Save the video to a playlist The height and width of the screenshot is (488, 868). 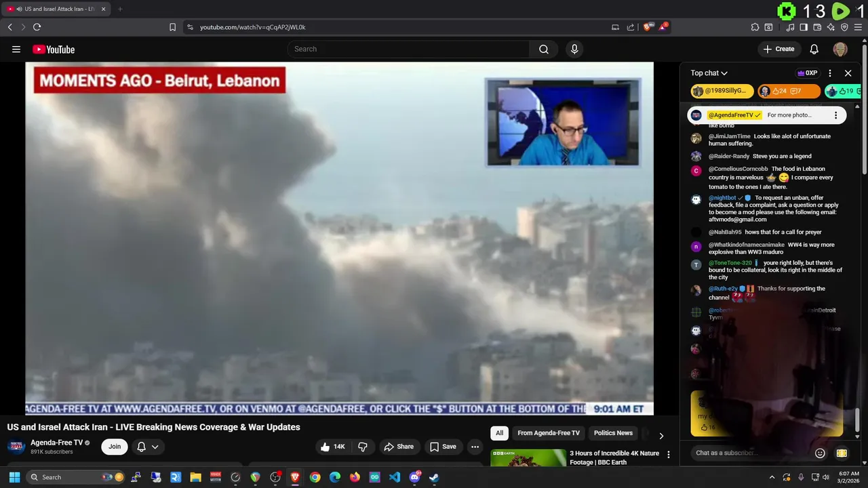point(443,447)
